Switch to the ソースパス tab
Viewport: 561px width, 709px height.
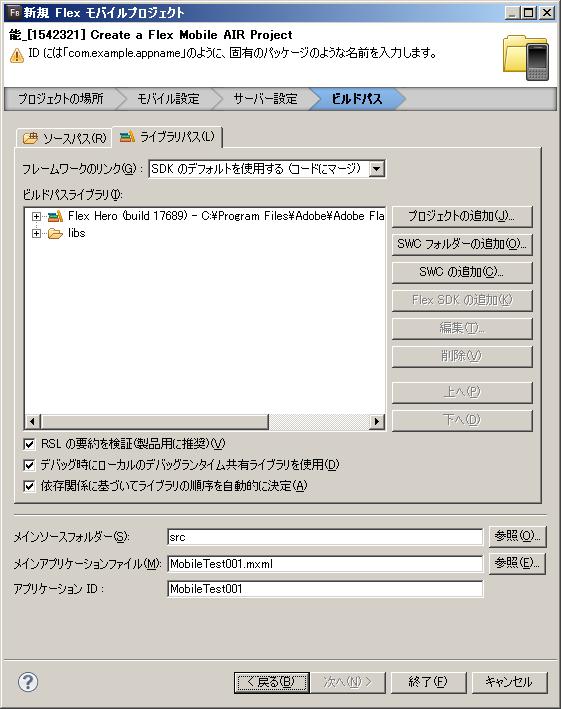64,138
